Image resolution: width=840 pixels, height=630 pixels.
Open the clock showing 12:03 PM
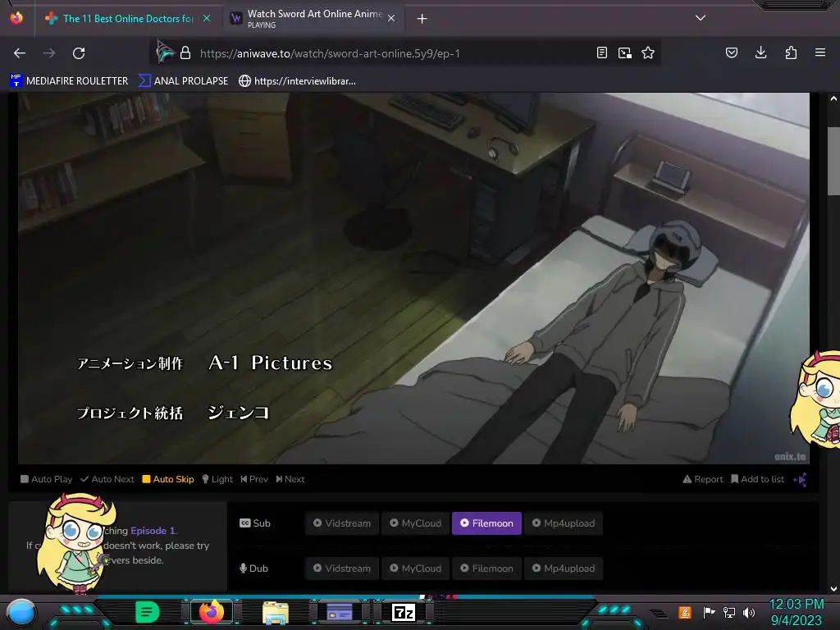(796, 612)
